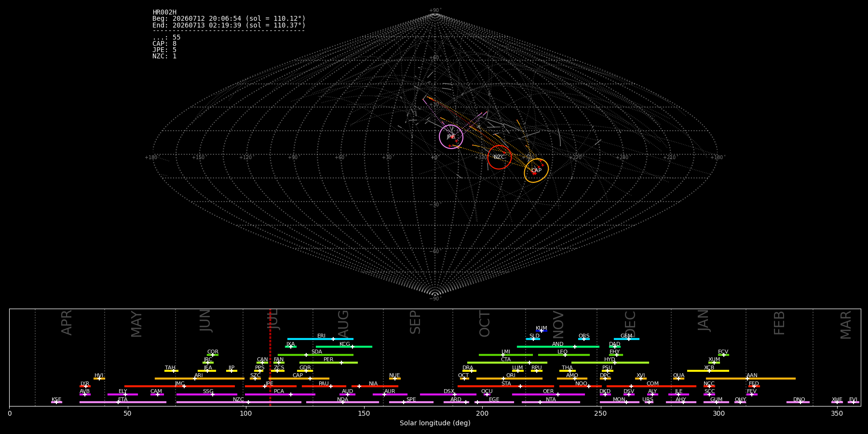Click the red JMC shower bar
This screenshot has height=434, width=868.
click(179, 386)
